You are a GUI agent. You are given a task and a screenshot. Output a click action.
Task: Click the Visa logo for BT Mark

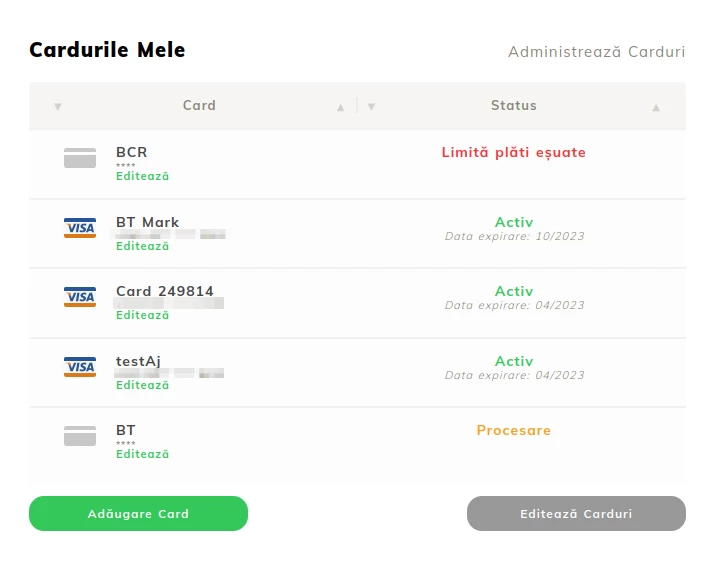click(x=80, y=228)
